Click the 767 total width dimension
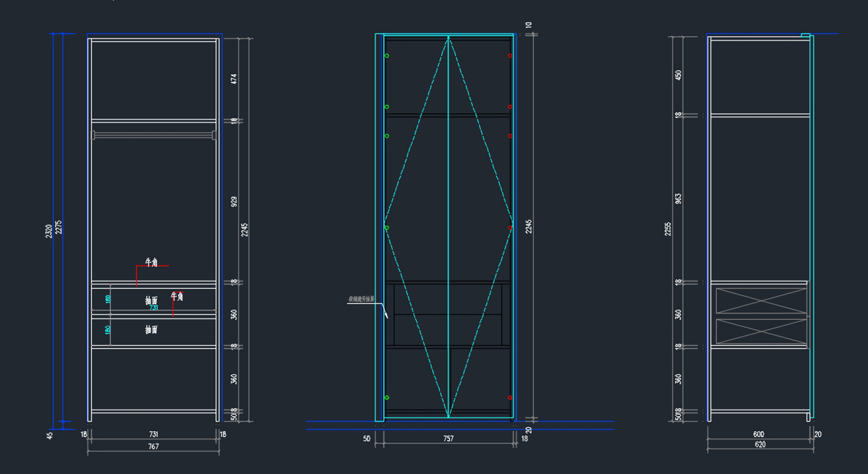868x474 pixels. 153,447
